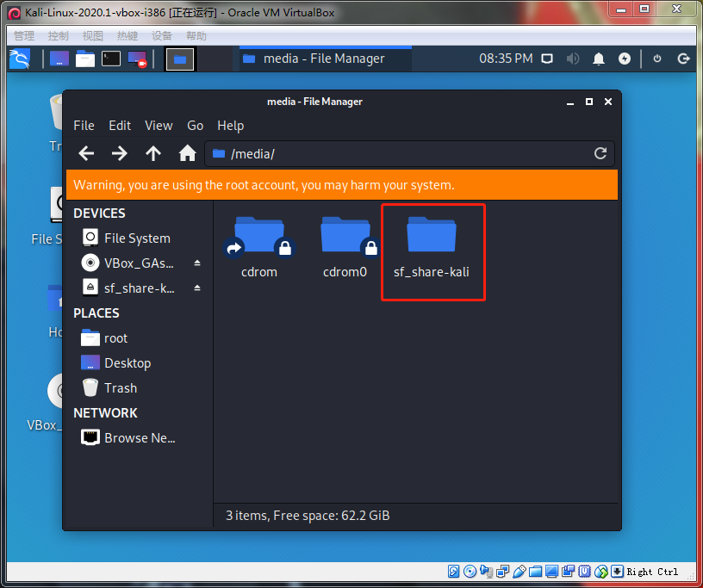
Task: Close the media - File Manager window
Action: 608,102
